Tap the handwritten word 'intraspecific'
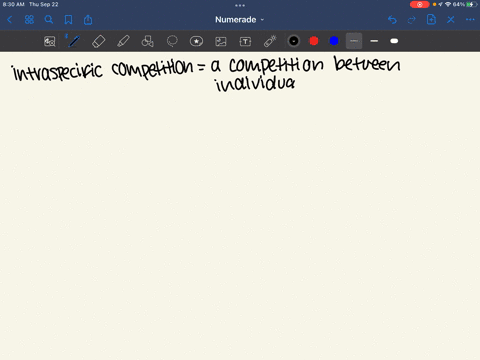The width and height of the screenshot is (480, 360). (57, 72)
